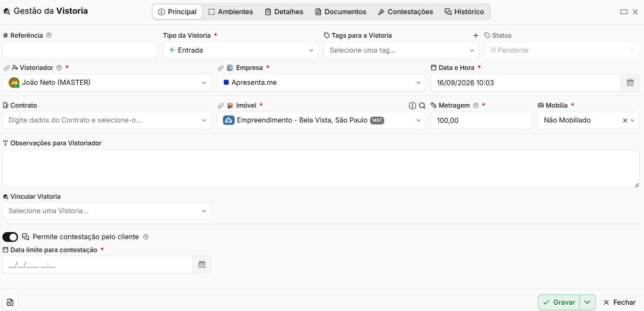This screenshot has height=311, width=644.
Task: Select the Principal tab
Action: pos(177,12)
